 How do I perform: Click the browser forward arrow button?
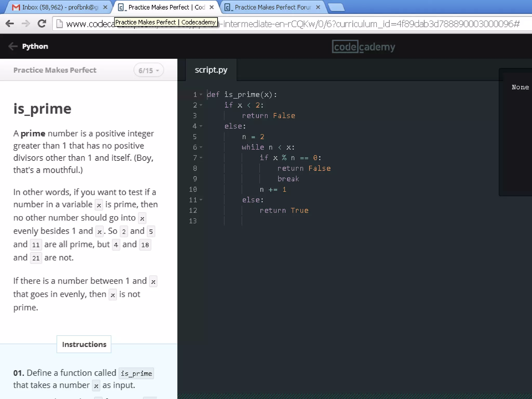click(26, 24)
